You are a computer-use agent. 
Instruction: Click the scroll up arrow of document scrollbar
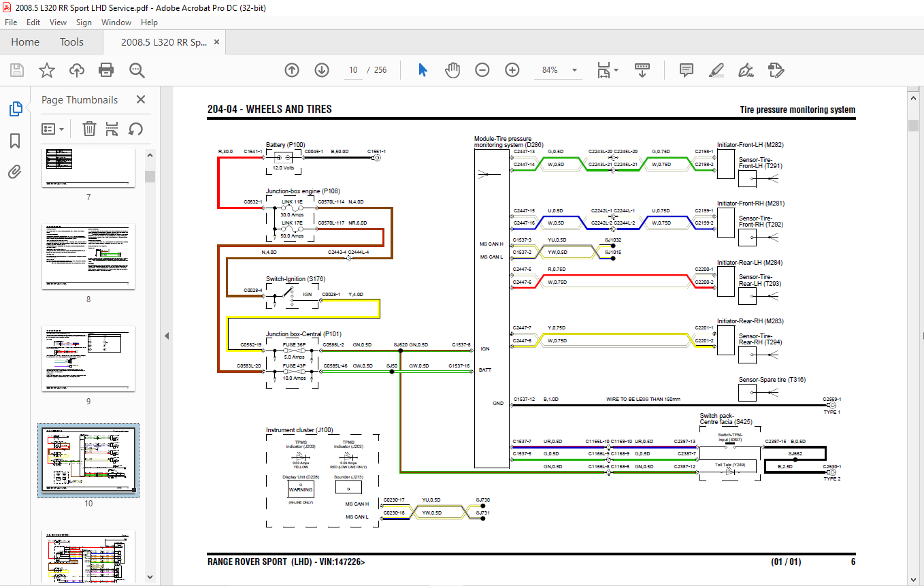(x=913, y=98)
